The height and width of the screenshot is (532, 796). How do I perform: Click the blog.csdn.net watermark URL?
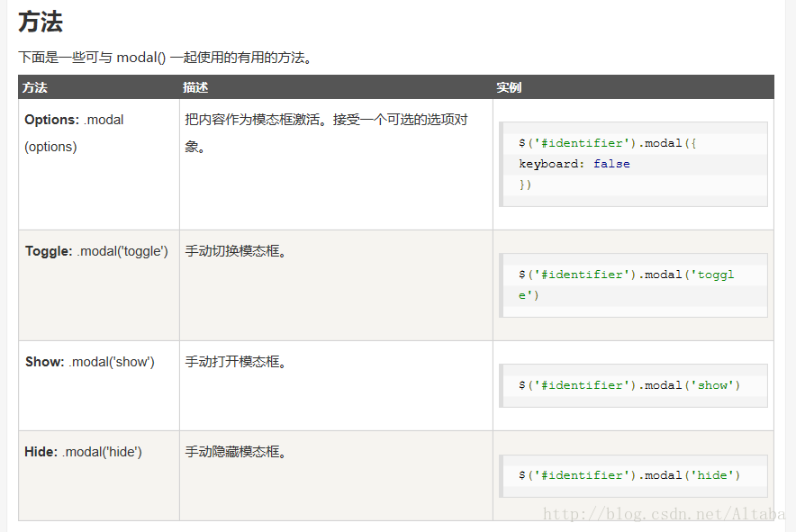point(664,514)
